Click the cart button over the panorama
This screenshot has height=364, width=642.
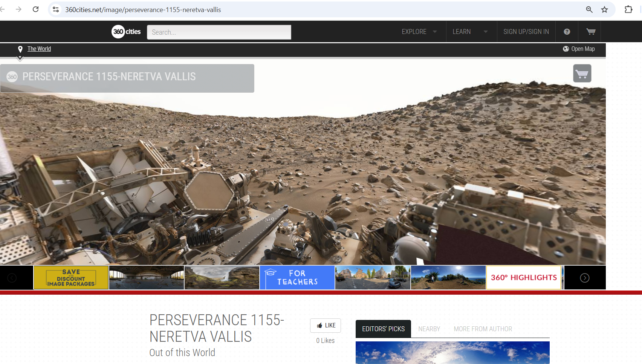pos(582,73)
